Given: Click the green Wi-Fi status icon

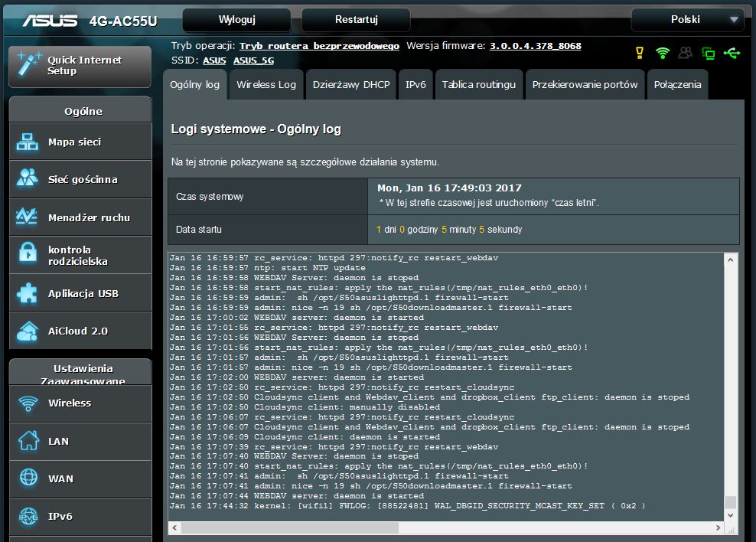Looking at the screenshot, I should (663, 53).
